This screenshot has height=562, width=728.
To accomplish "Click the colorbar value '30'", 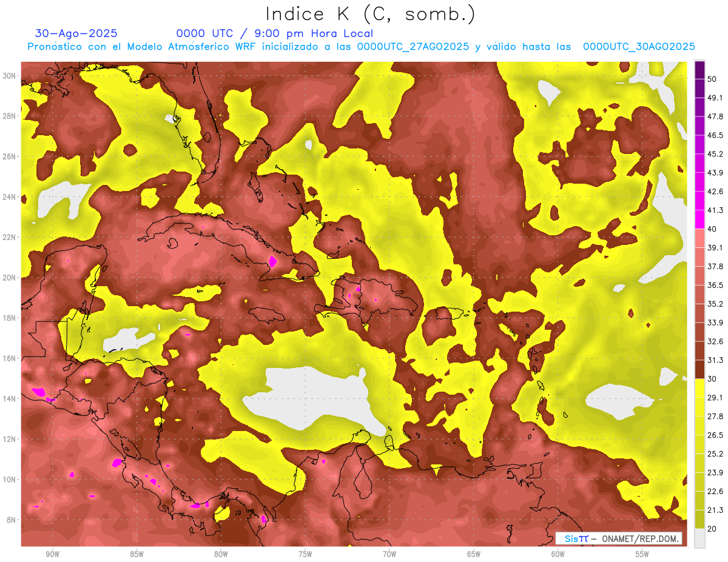I will pos(712,379).
